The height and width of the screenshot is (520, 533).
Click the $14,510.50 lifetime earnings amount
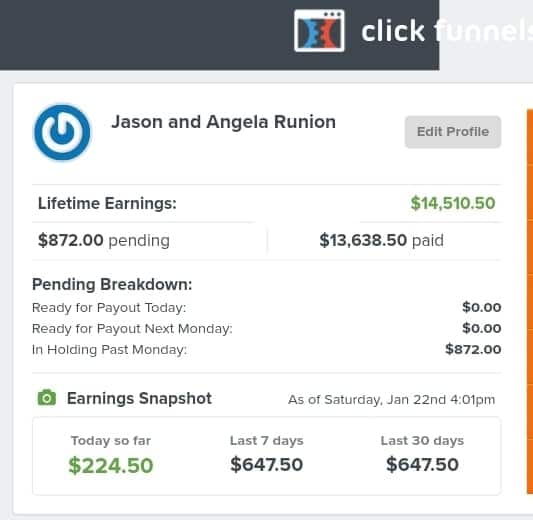453,203
